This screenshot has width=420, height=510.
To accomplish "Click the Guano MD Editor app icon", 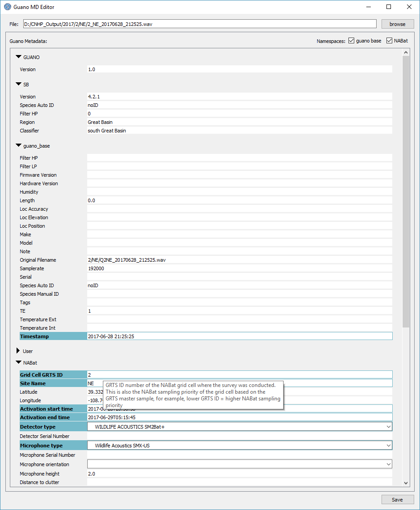I will 7,7.
